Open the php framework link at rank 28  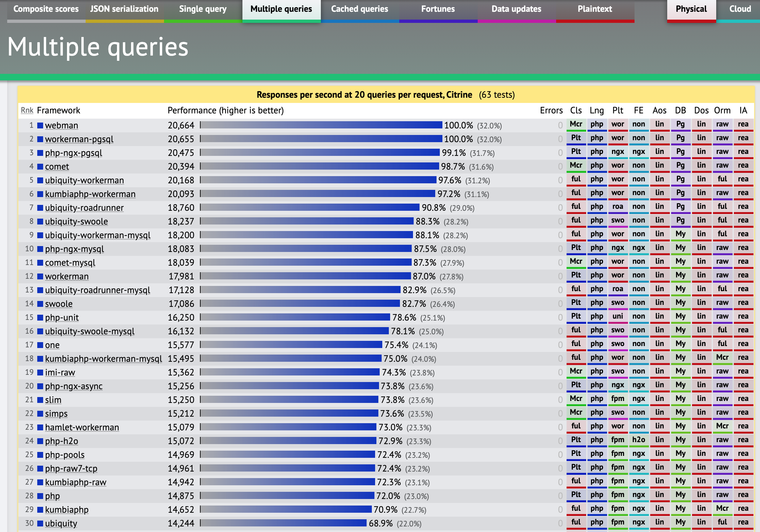pyautogui.click(x=52, y=496)
